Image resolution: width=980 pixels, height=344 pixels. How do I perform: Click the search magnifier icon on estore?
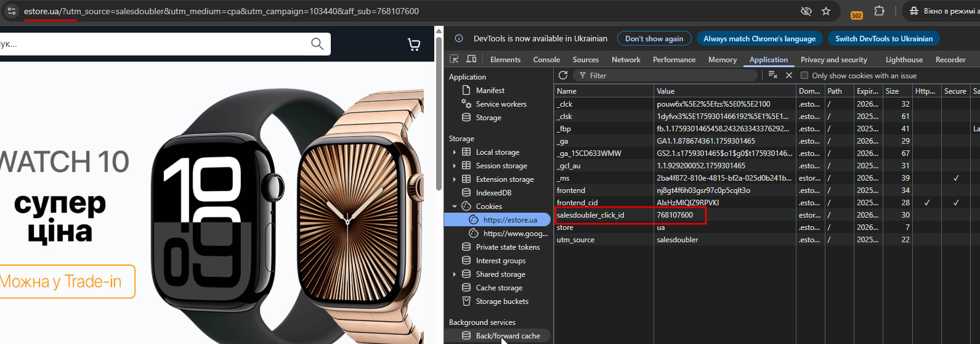317,44
